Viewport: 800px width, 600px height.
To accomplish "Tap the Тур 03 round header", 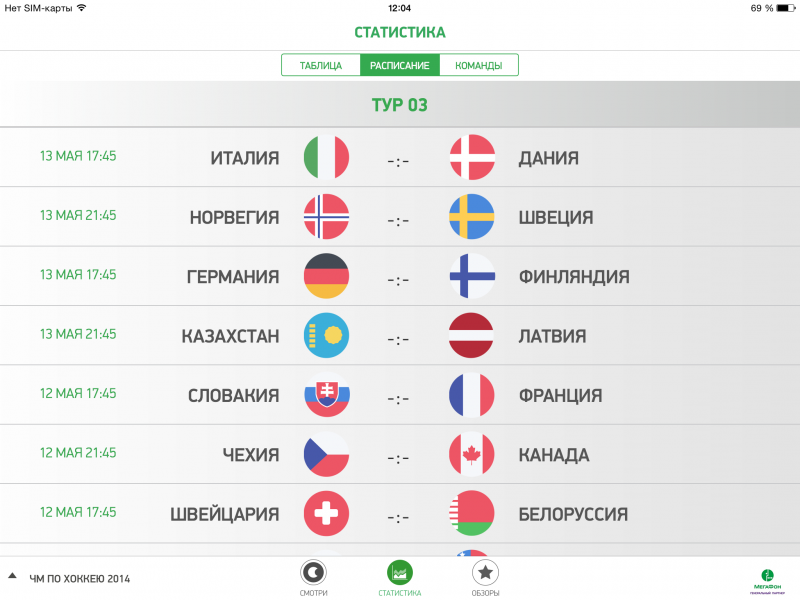I will 400,105.
